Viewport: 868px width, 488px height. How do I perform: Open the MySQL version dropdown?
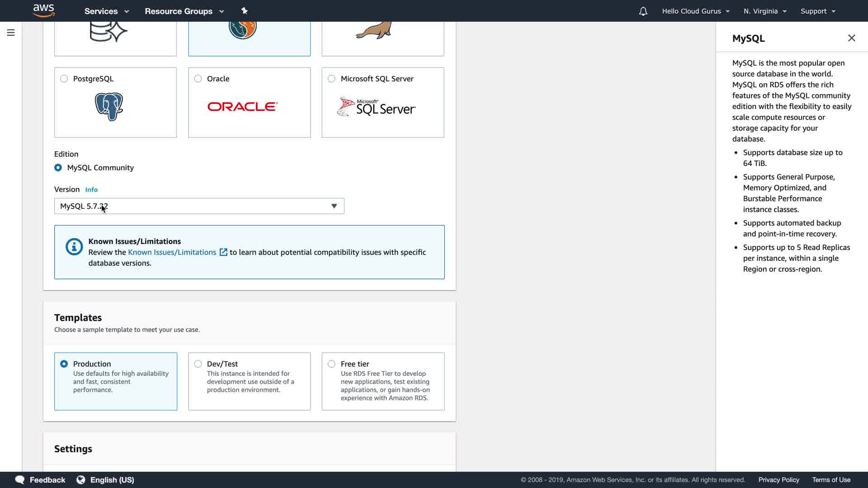(199, 206)
